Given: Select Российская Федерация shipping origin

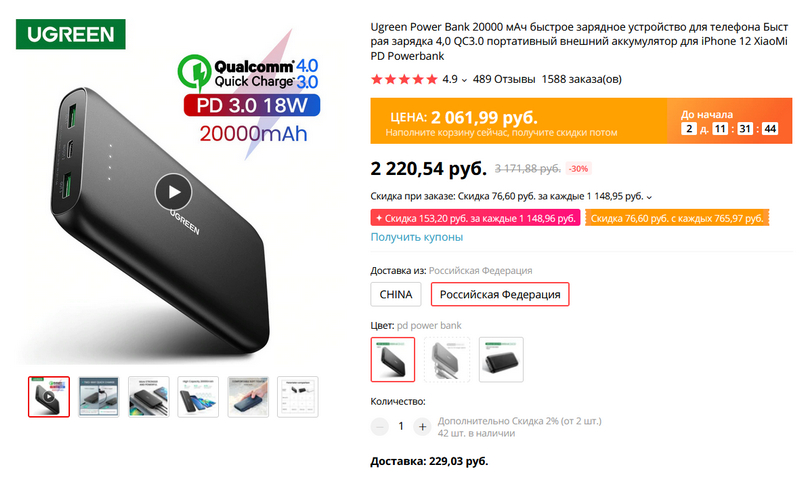Looking at the screenshot, I should pyautogui.click(x=500, y=294).
